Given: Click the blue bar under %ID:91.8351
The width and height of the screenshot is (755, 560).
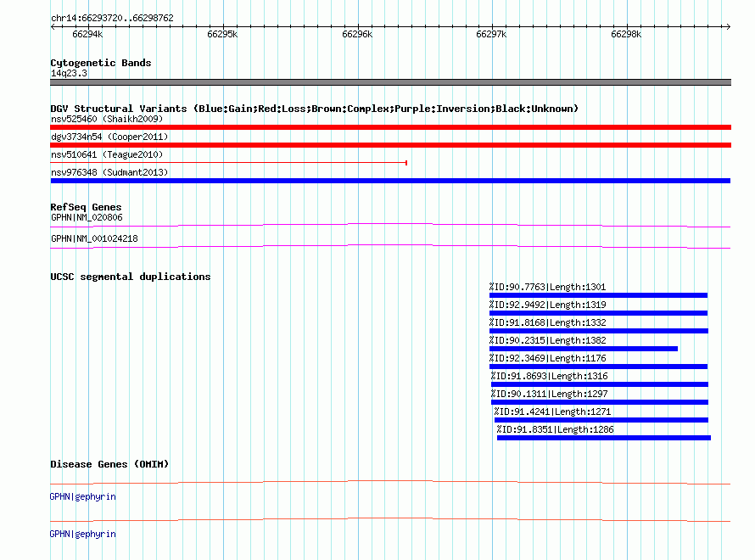Looking at the screenshot, I should (604, 438).
